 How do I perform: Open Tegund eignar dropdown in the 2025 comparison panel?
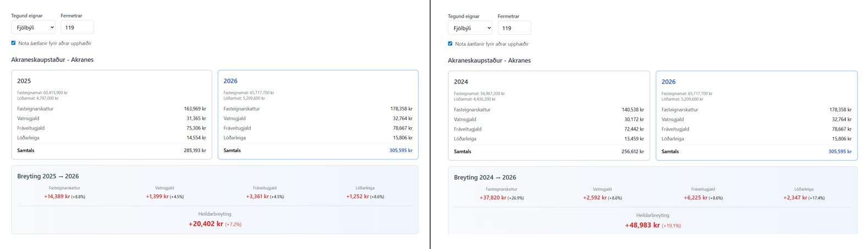(x=33, y=27)
